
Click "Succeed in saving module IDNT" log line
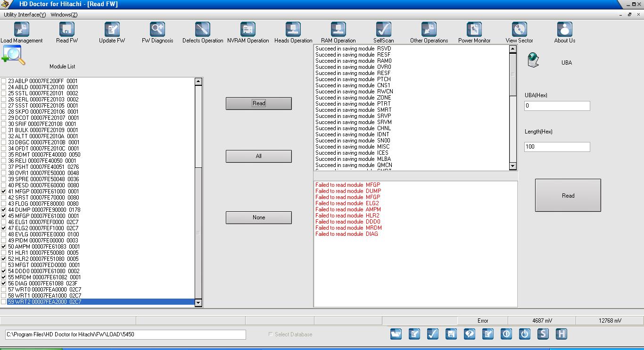click(353, 134)
